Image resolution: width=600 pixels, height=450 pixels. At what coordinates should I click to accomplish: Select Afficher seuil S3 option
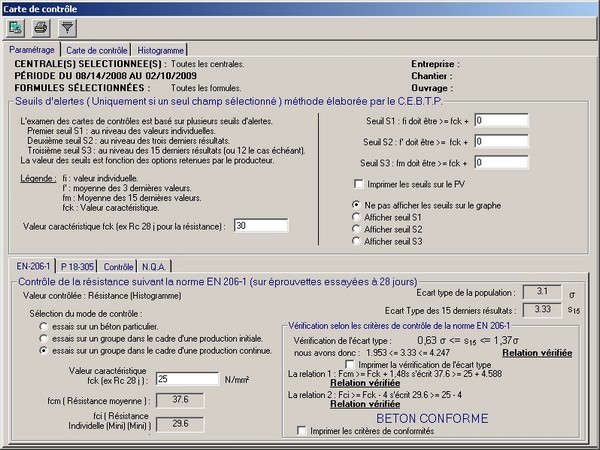[x=357, y=241]
